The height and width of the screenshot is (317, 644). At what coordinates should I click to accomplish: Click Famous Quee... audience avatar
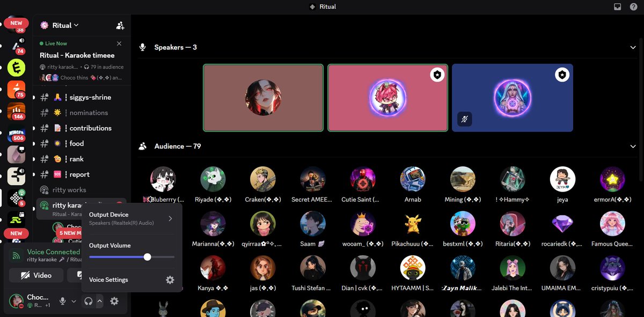coord(612,224)
